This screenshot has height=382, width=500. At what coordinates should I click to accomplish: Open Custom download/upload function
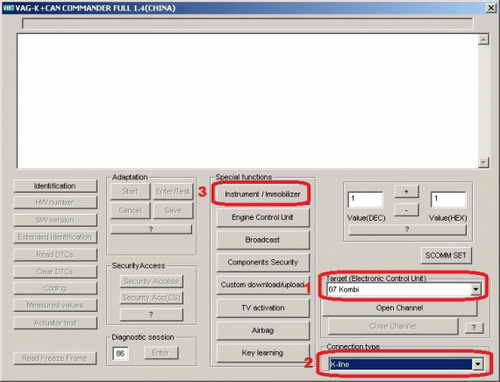coord(263,285)
